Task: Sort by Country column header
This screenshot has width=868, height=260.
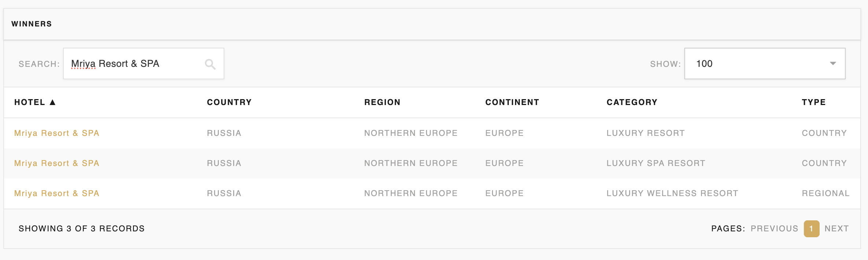Action: coord(229,102)
